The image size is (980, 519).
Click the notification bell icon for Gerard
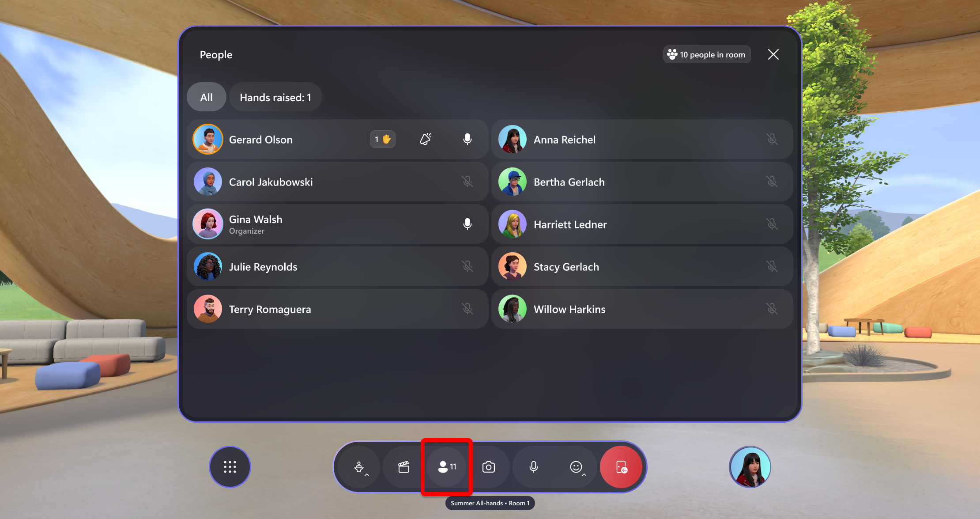426,139
